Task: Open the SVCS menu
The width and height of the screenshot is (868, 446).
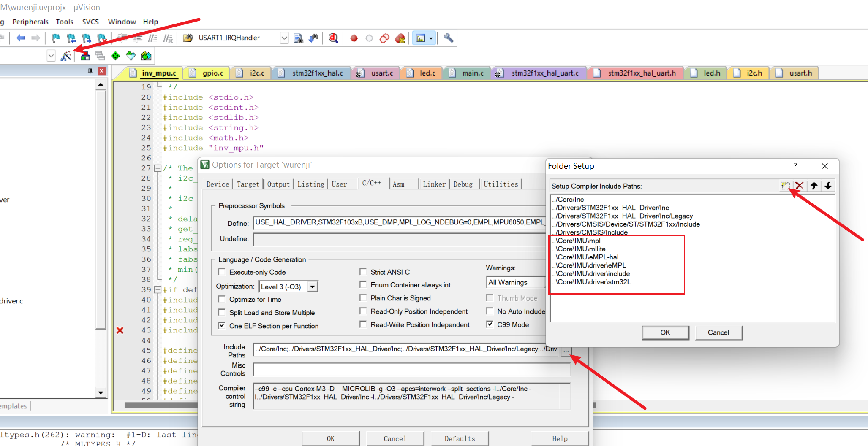Action: 90,22
